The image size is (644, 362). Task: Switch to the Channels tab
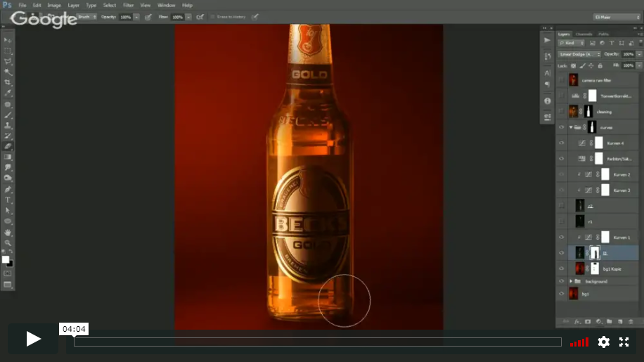pyautogui.click(x=584, y=34)
